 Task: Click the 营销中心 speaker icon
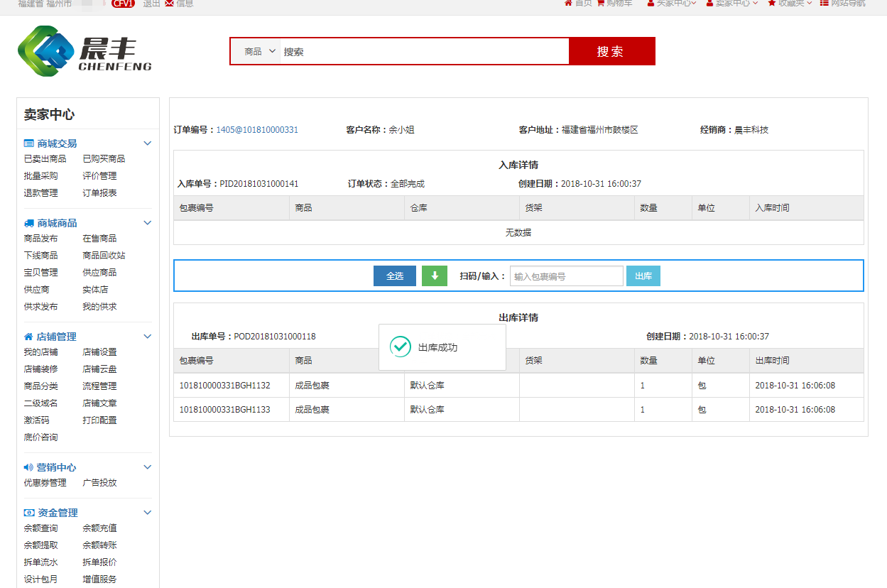click(28, 467)
